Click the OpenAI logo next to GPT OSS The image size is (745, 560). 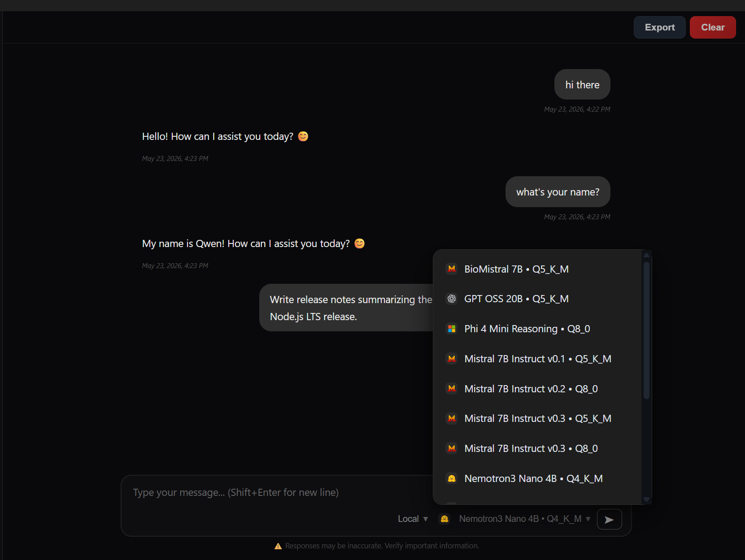pos(452,299)
